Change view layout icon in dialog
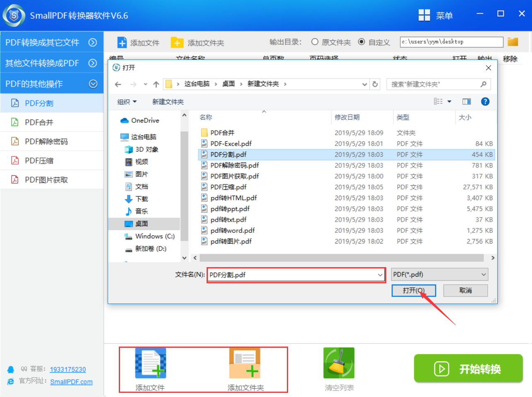 [438, 102]
